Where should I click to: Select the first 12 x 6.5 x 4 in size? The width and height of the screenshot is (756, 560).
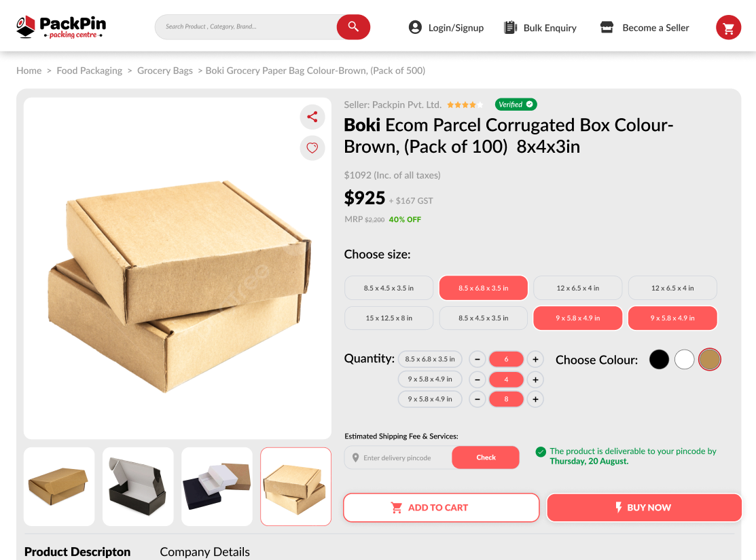[577, 288]
